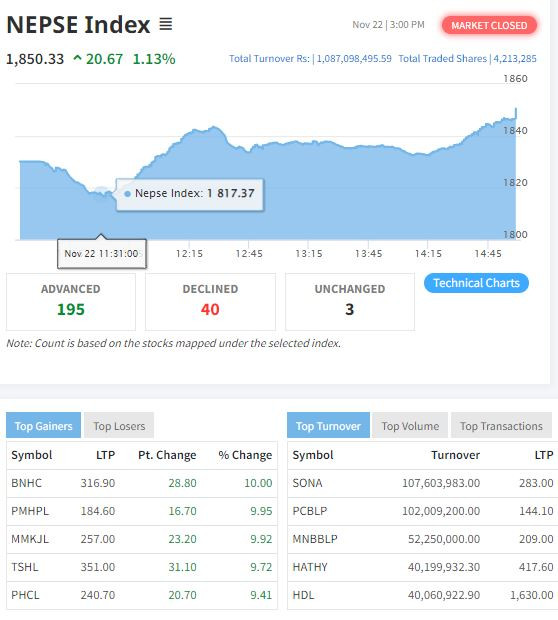
Task: Click the Total Traded Shares 4,213,285 text
Action: (467, 59)
